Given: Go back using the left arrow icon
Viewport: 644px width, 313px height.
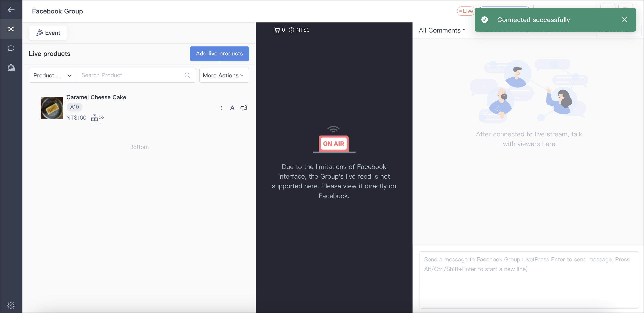Looking at the screenshot, I should 11,10.
